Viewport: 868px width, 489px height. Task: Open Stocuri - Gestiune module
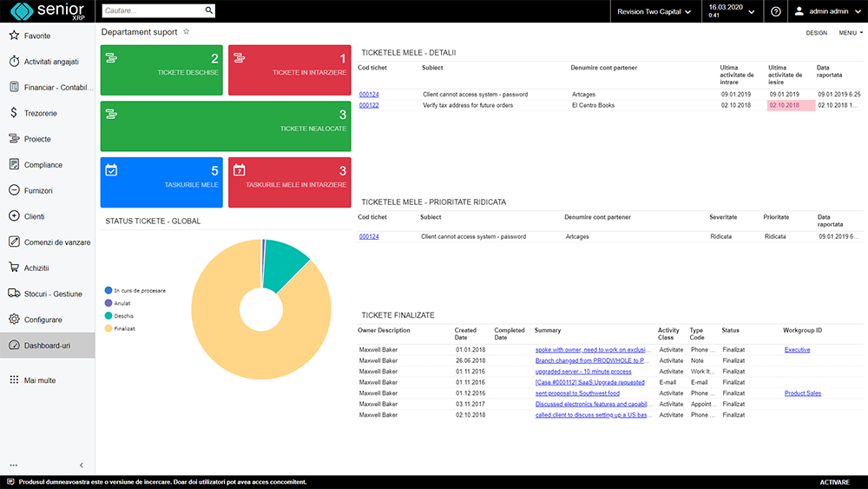tap(53, 294)
